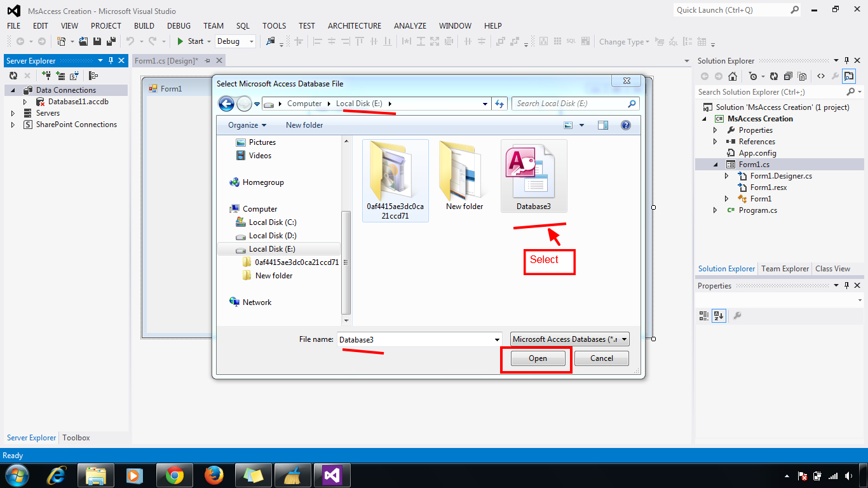The height and width of the screenshot is (488, 868).
Task: Click the Connect to Server icon
Action: click(60, 76)
